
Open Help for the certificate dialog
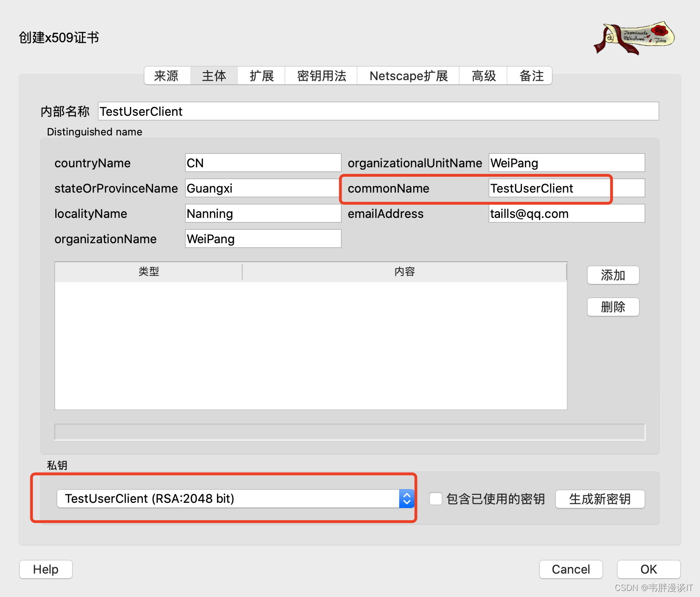tap(46, 569)
